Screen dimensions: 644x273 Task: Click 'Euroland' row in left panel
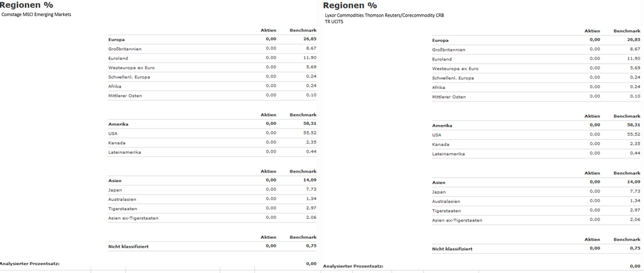pos(212,59)
